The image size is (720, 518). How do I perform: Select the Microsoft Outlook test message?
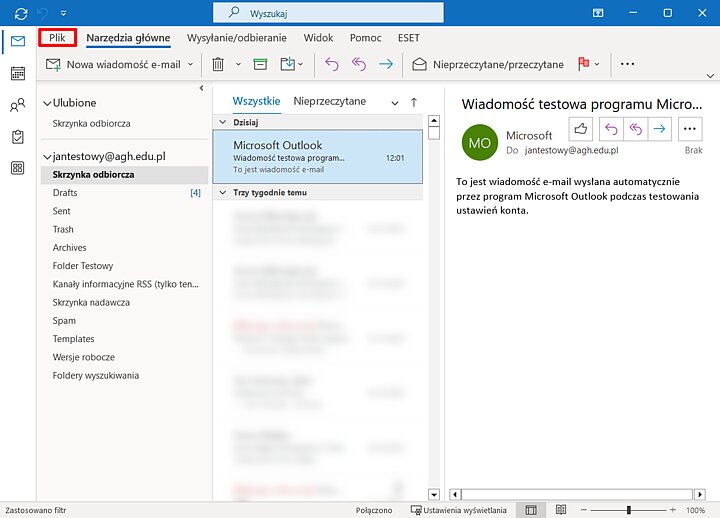tap(318, 157)
